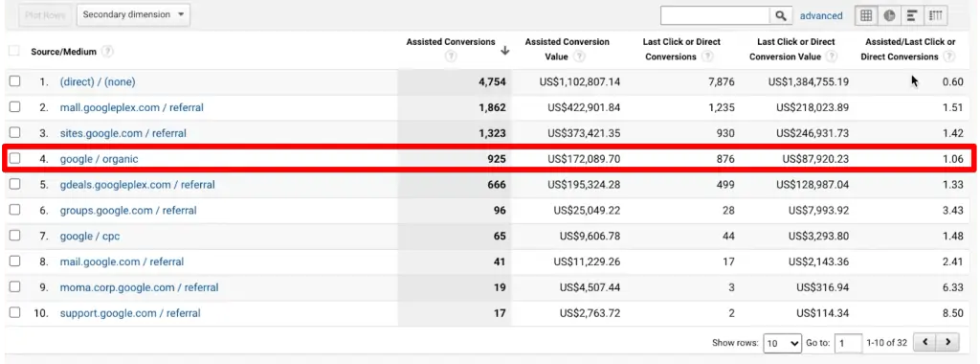The width and height of the screenshot is (980, 364).
Task: Open help for Last Click Direct Conversion Value
Action: tap(832, 57)
